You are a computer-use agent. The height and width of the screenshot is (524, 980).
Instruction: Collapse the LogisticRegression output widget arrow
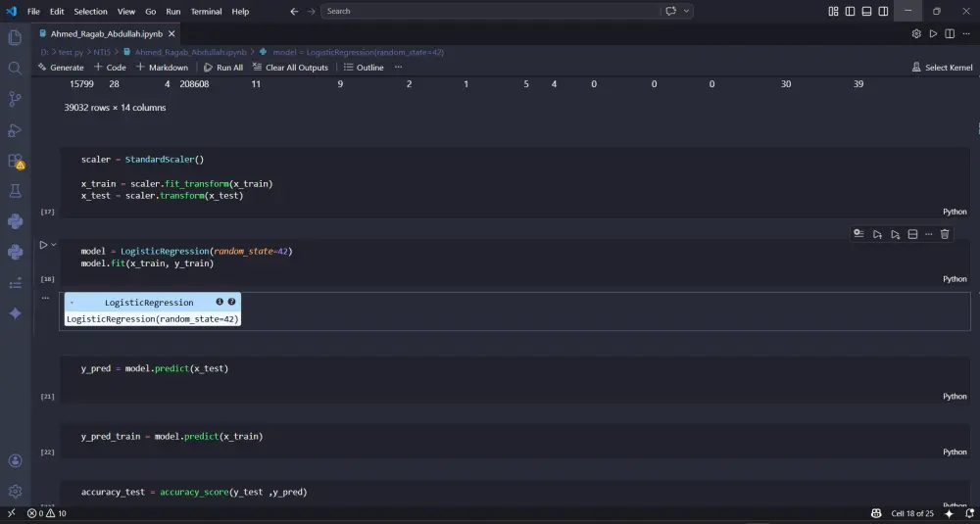click(x=72, y=303)
